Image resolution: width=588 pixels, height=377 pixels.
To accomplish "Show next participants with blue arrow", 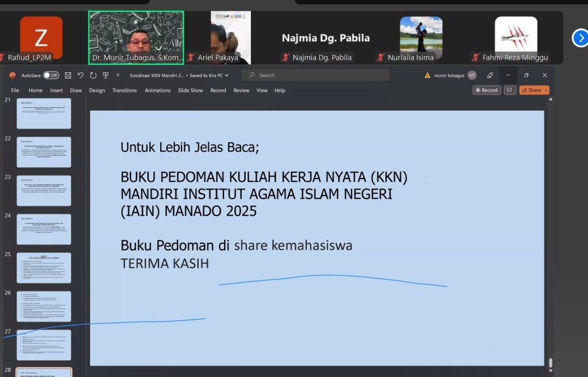I will [x=580, y=38].
